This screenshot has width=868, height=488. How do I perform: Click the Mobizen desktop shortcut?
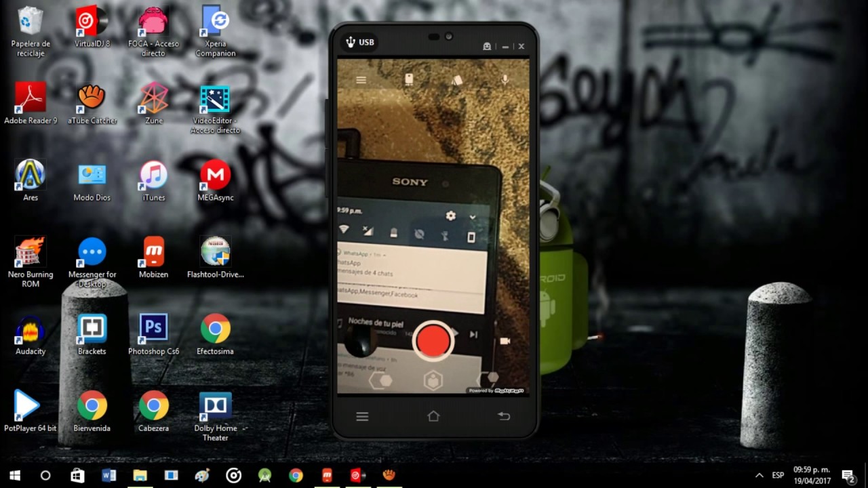(x=154, y=258)
